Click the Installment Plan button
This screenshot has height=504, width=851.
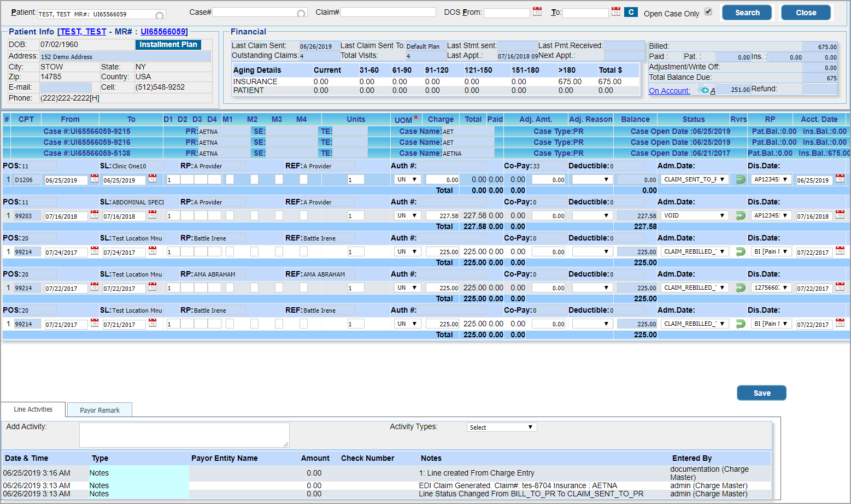click(168, 45)
